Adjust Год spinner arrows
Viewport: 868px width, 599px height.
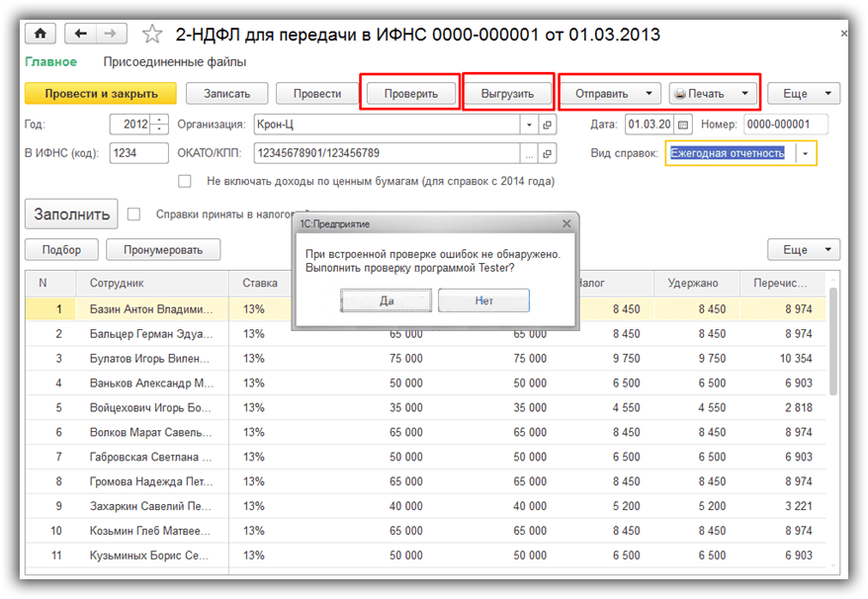point(159,125)
